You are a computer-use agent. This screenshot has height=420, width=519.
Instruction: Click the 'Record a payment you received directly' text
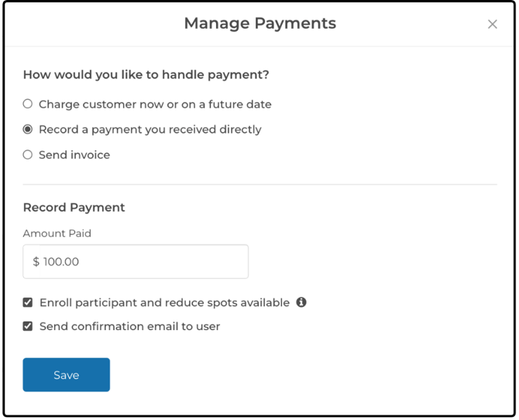point(150,129)
